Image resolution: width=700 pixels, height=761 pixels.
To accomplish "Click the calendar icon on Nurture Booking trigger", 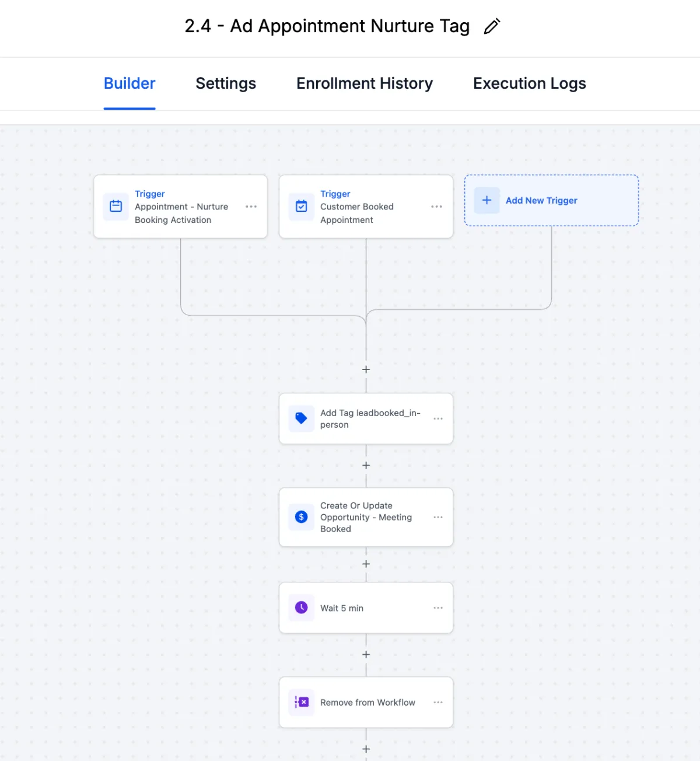I will coord(116,207).
